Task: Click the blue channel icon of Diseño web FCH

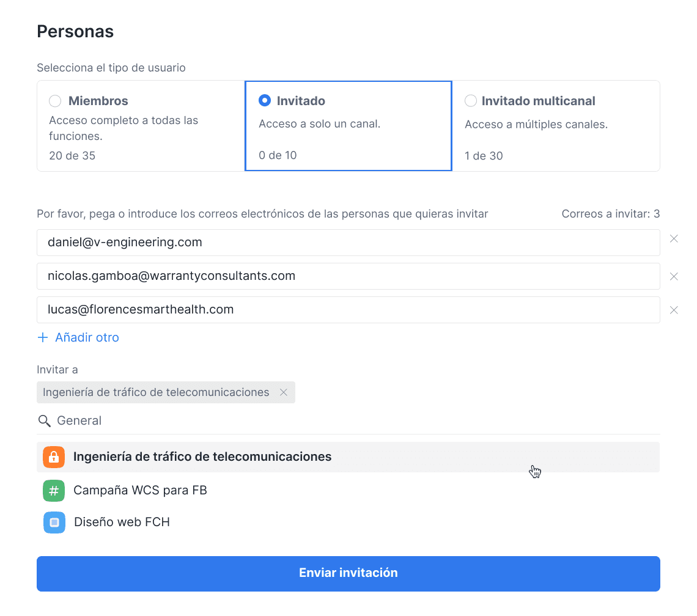Action: point(53,522)
